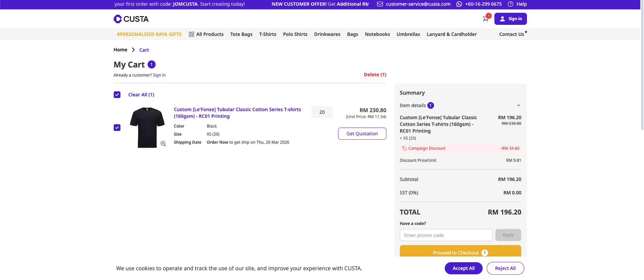Click the customer-service@custa.com email link

[x=418, y=4]
